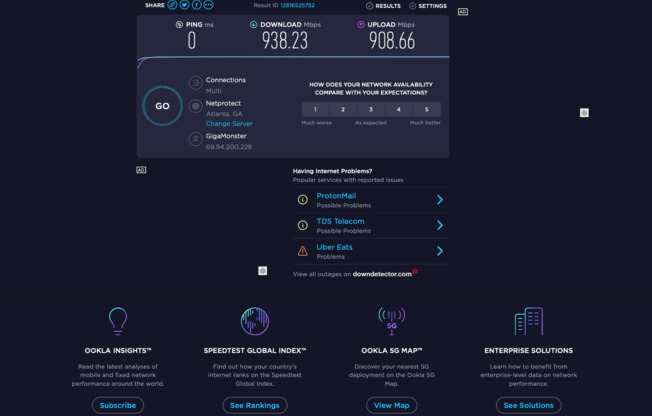Click the Connections mode icon

click(195, 83)
